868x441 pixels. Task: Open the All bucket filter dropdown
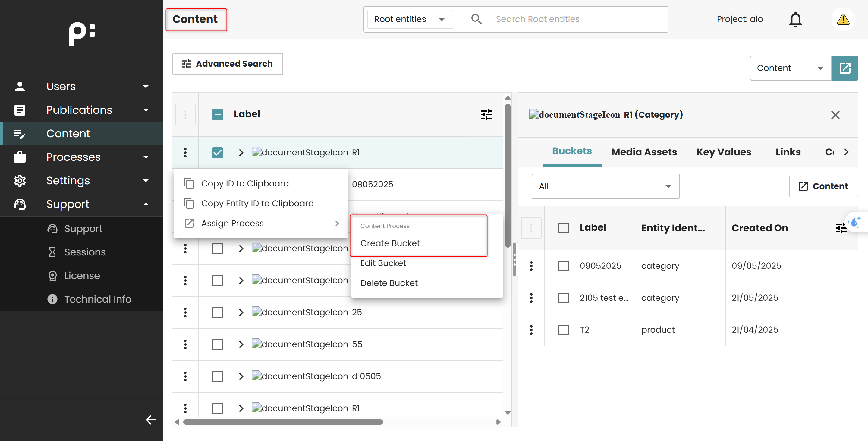(605, 186)
